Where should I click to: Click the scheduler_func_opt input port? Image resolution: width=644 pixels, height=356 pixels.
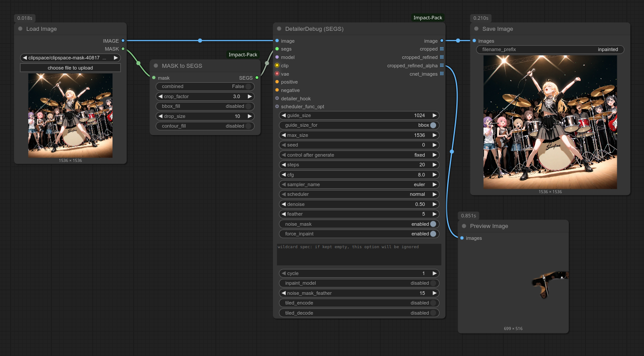click(277, 106)
